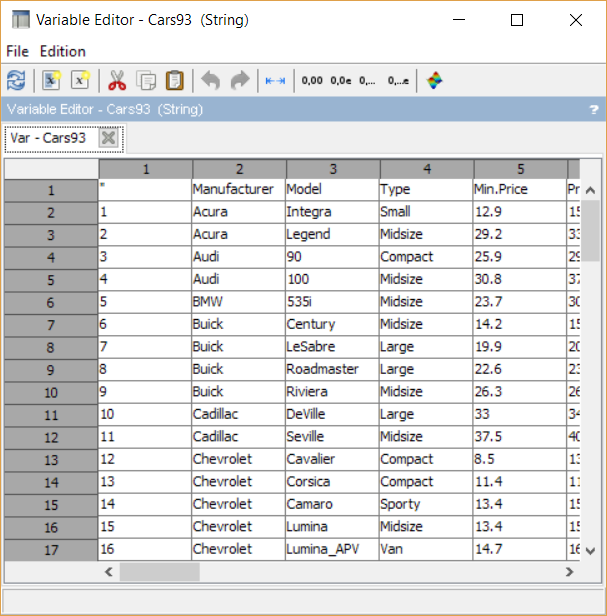607x616 pixels.
Task: Click the second x variable icon
Action: click(80, 81)
